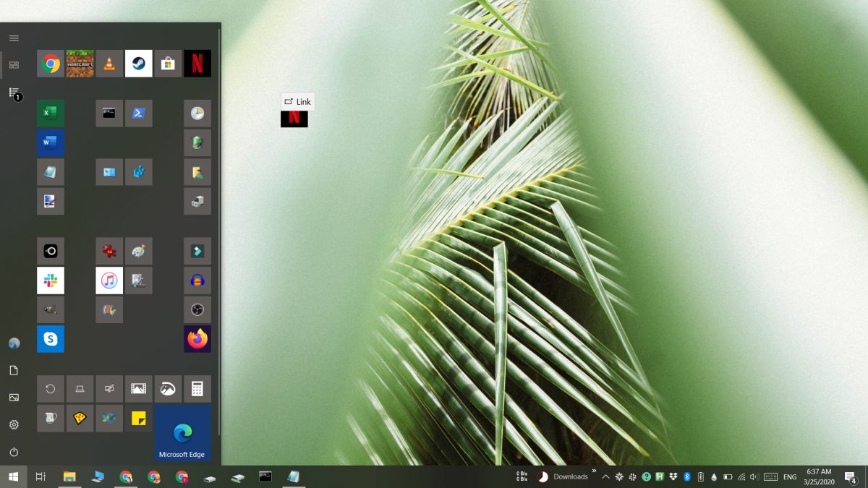
Task: Click the Bluetooth tray icon
Action: [686, 476]
